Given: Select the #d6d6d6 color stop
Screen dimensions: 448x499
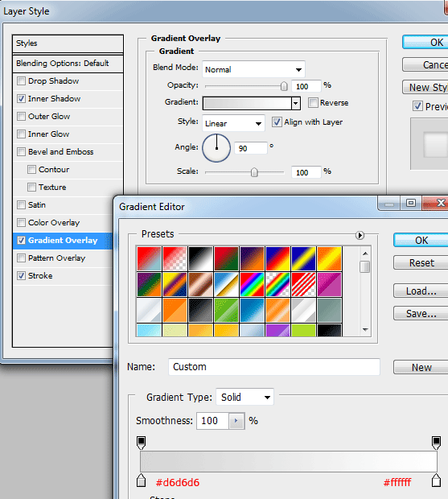Looking at the screenshot, I should 142,480.
